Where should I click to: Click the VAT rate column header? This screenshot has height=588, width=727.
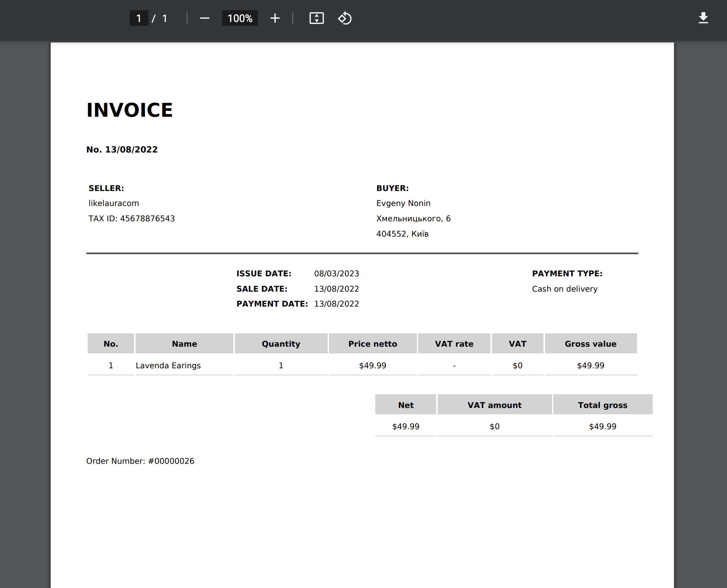pos(454,344)
